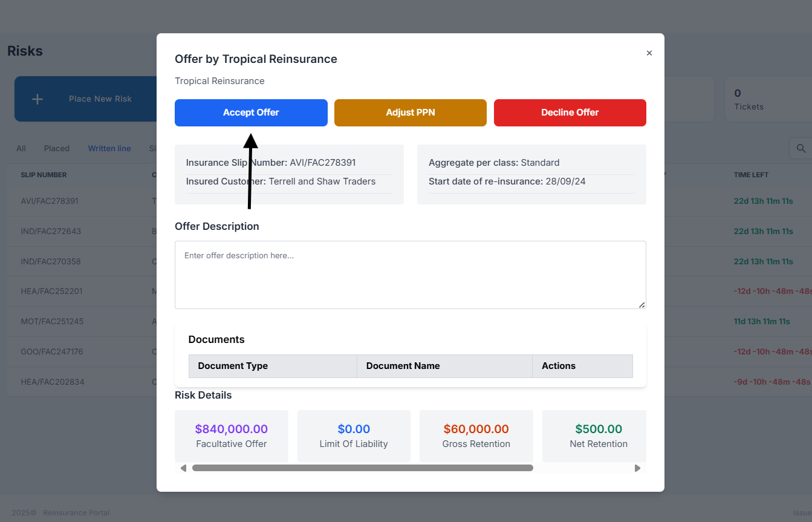Click the textarea resize handle
The height and width of the screenshot is (522, 812).
[x=641, y=305]
